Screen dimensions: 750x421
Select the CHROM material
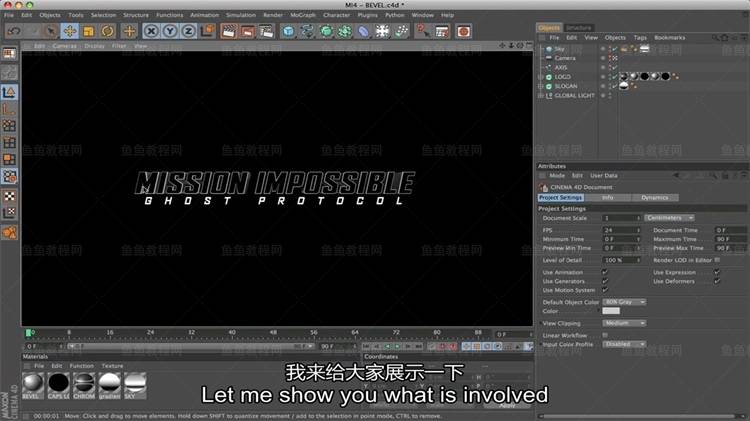click(84, 385)
